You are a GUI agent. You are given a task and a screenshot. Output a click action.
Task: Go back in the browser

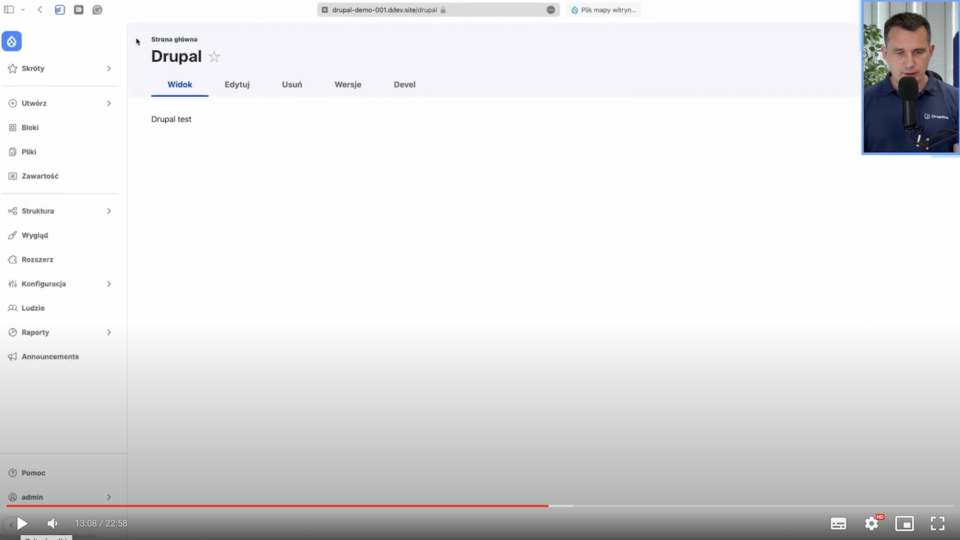pyautogui.click(x=40, y=10)
